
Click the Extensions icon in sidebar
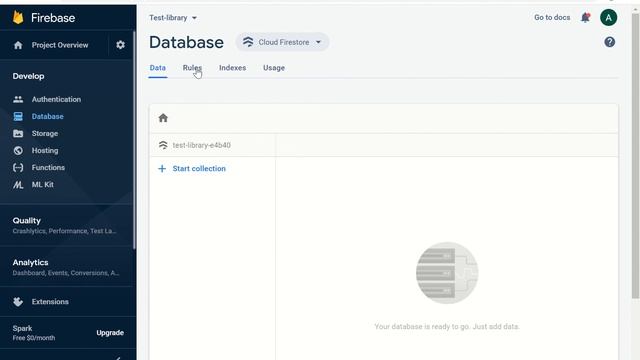tap(18, 302)
